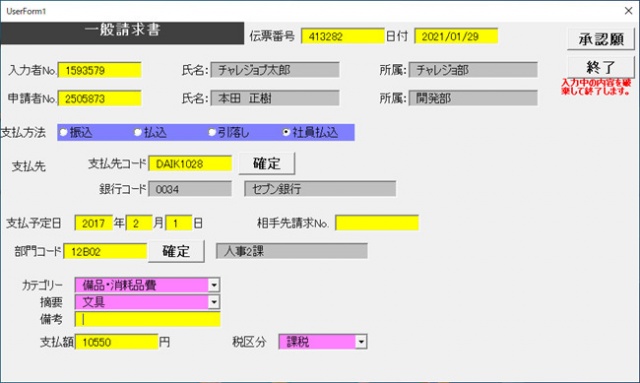
Task: Focus the 備考 text field
Action: [147, 319]
